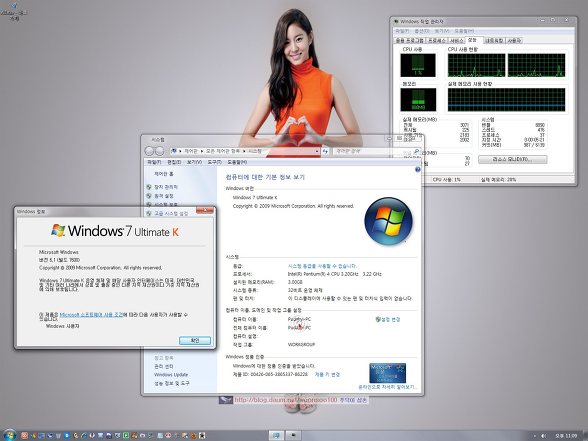Click the refresh icon beside the System address bar
The image size is (588, 441).
point(325,151)
